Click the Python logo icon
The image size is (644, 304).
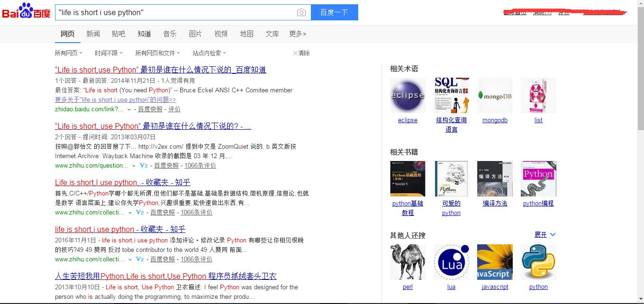(x=538, y=262)
